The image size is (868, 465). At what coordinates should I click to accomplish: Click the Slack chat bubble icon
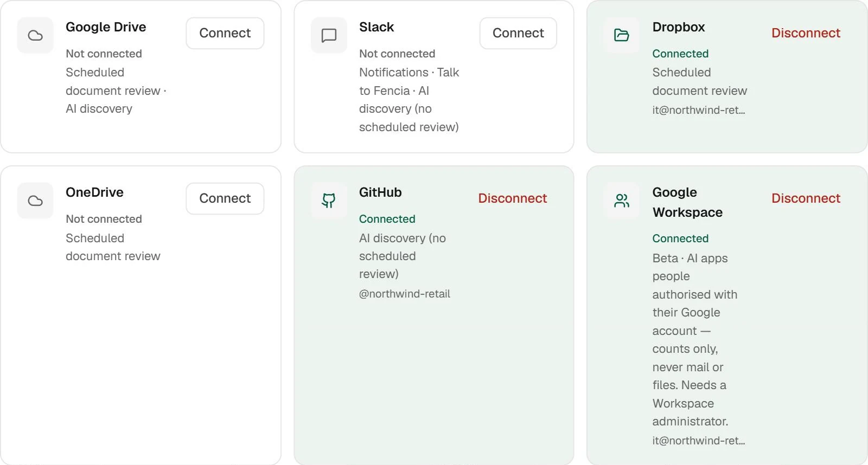coord(329,35)
